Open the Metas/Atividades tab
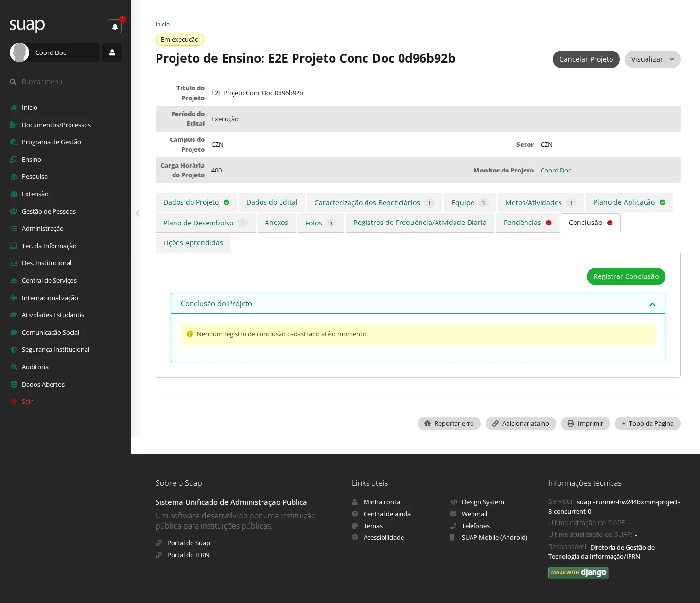Image resolution: width=700 pixels, height=603 pixels. (x=541, y=203)
